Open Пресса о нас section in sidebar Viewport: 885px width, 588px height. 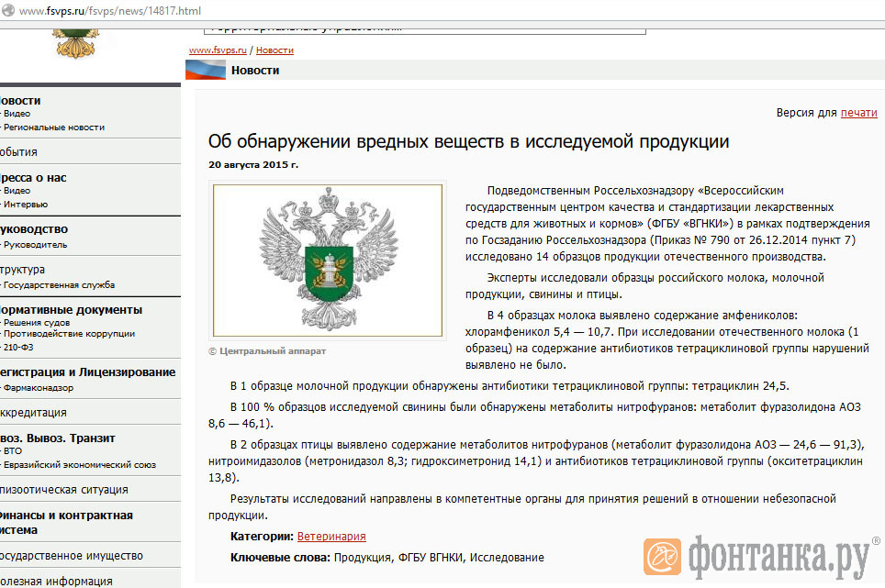pyautogui.click(x=33, y=178)
